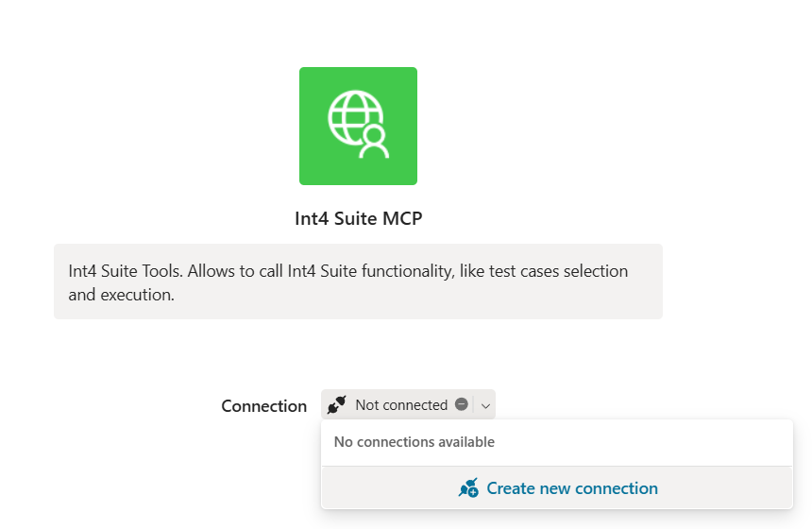Collapse the Connection dropdown chevron arrow

click(x=485, y=405)
